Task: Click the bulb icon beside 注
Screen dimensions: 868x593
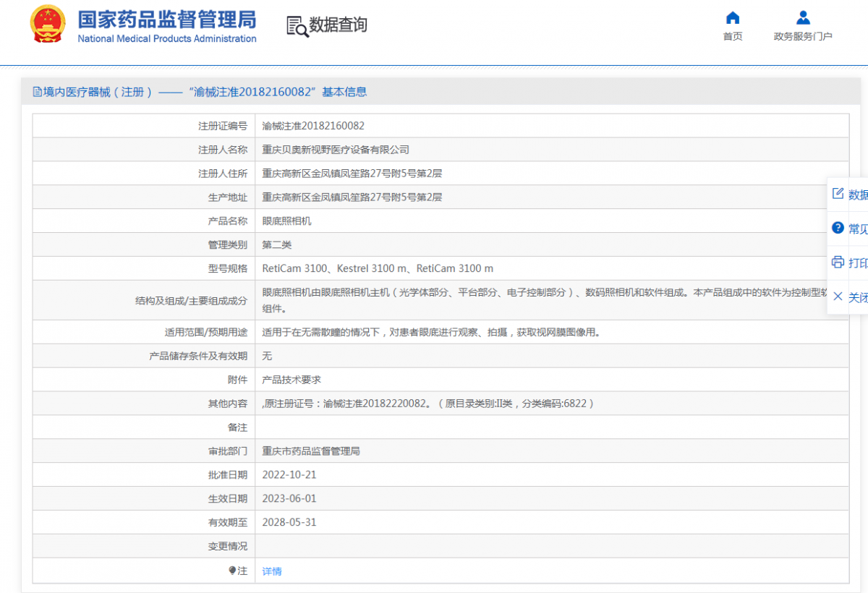Action: pyautogui.click(x=232, y=571)
